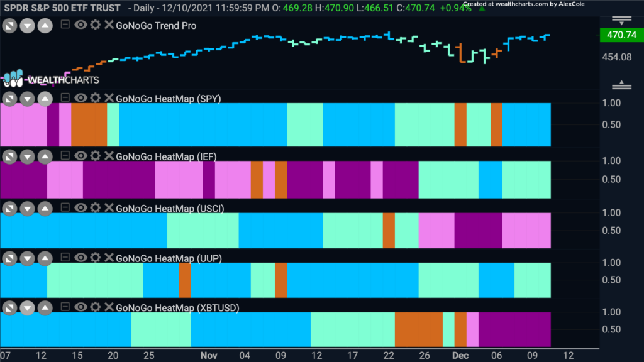Move GoNoGo Trend Pro pane up
644x362 pixels.
[x=45, y=26]
